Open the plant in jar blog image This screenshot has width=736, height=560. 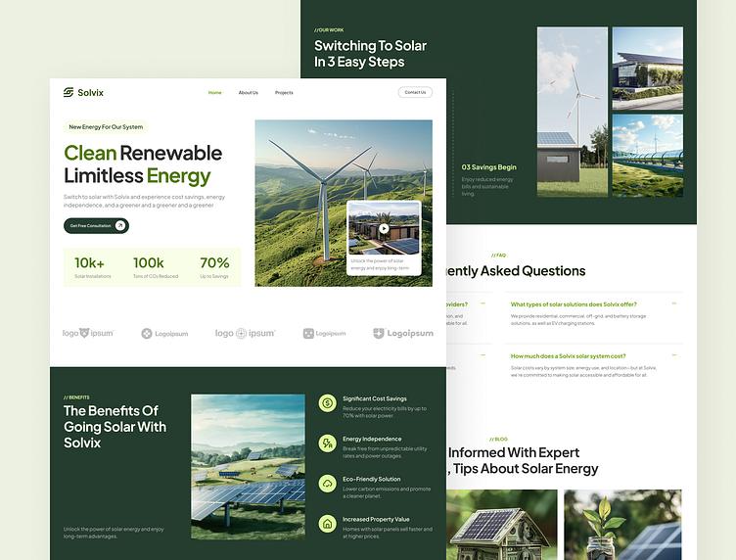622,525
